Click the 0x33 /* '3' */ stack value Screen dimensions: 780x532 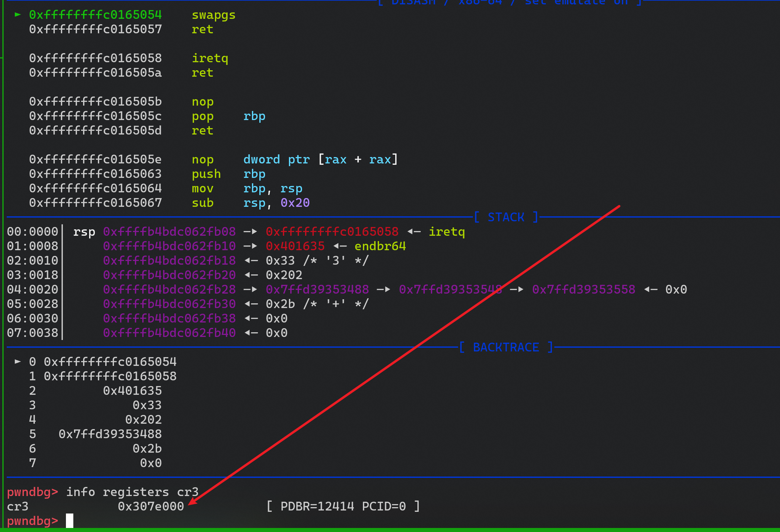(x=317, y=261)
